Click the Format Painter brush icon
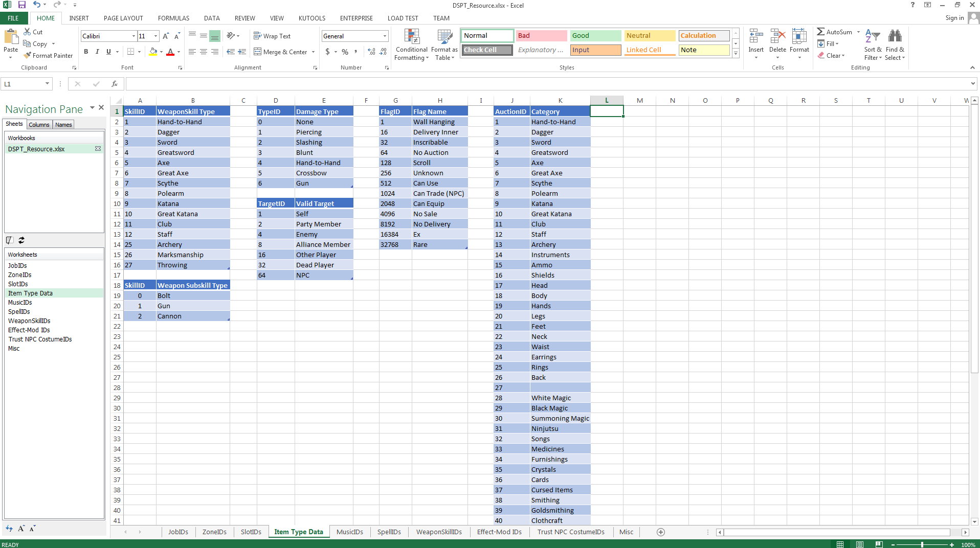The height and width of the screenshot is (548, 980). pos(28,55)
